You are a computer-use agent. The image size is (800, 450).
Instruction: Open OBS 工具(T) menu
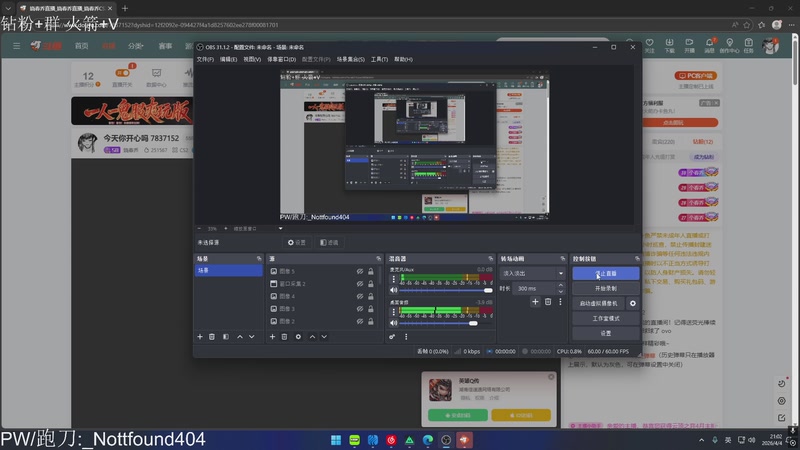click(x=379, y=59)
